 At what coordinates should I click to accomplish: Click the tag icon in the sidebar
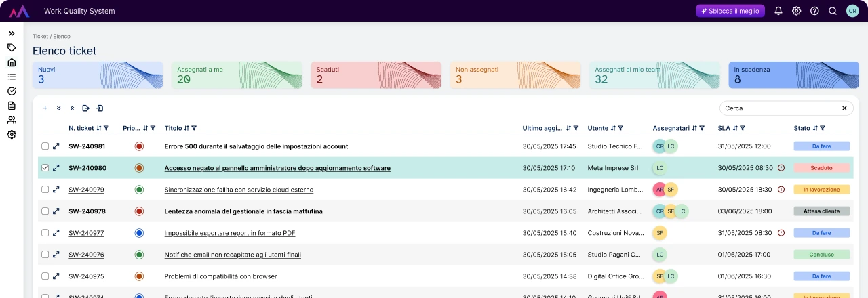click(12, 47)
